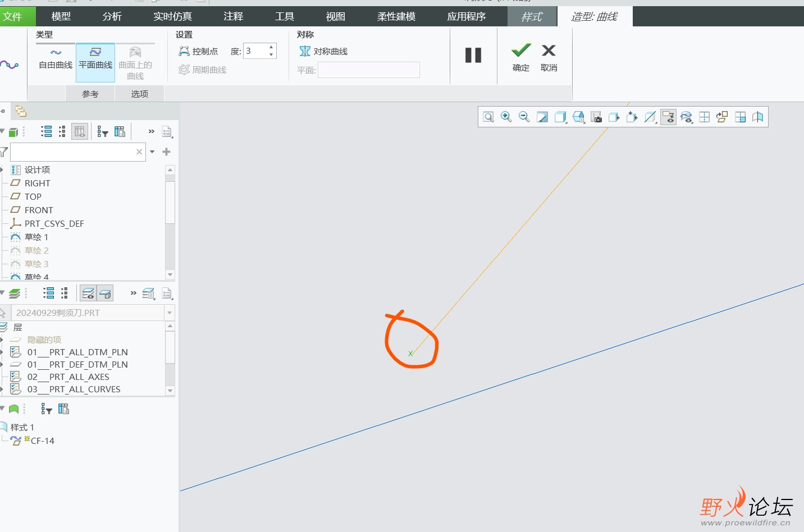The width and height of the screenshot is (804, 532).
Task: Open the display style cube icon
Action: [x=560, y=117]
